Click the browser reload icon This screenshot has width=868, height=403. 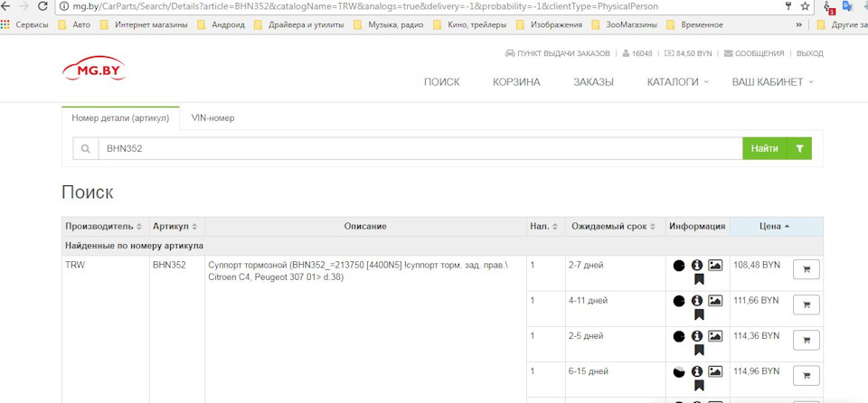42,6
